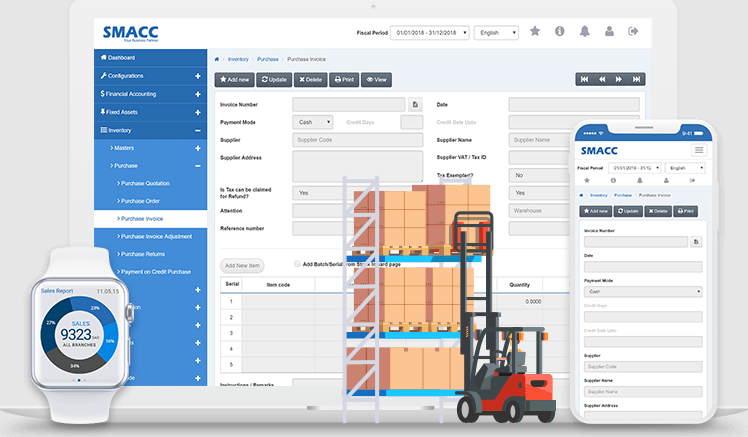Go to next record navigation button
This screenshot has width=748, height=437.
coord(619,79)
